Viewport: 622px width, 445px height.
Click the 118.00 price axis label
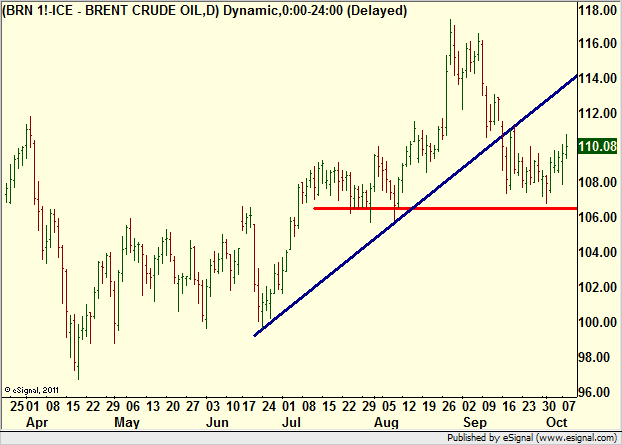(597, 10)
